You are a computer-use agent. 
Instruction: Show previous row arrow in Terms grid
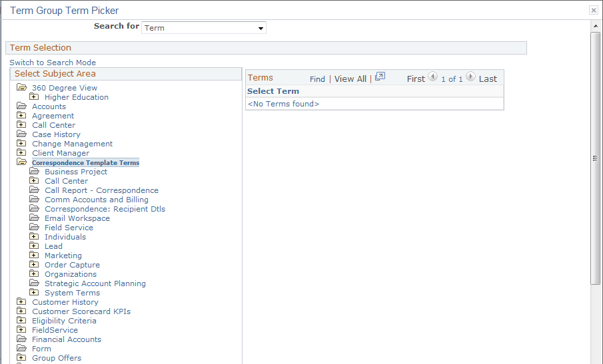tap(433, 77)
